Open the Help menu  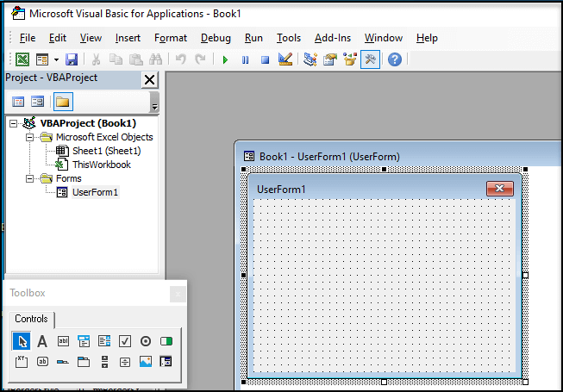tap(427, 38)
